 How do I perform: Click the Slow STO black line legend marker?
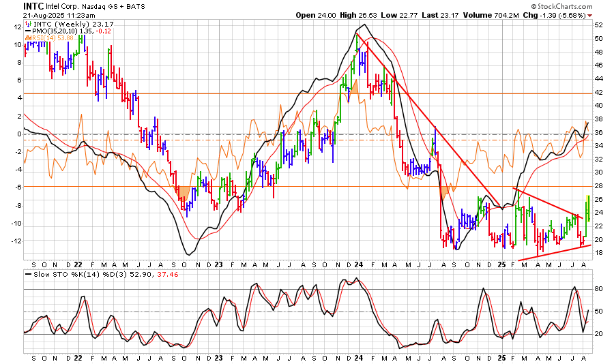[x=28, y=275]
